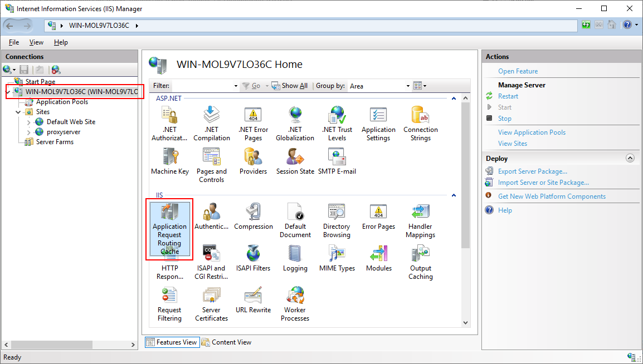Collapse the ASP.NET group section
Screen dimensions: 643x364
coord(454,99)
